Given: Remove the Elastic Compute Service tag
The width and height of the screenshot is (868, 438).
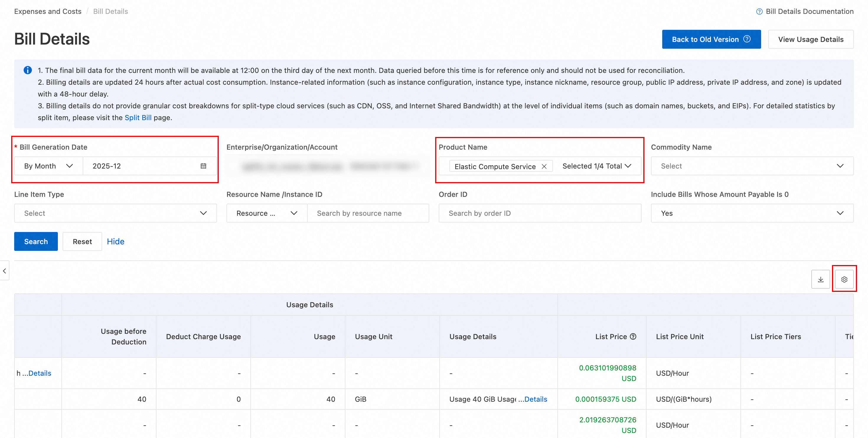Looking at the screenshot, I should (544, 166).
